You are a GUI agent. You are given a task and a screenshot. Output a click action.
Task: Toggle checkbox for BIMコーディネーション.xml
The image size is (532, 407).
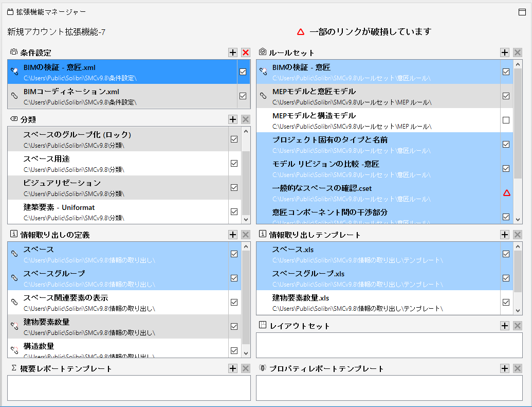pyautogui.click(x=243, y=96)
